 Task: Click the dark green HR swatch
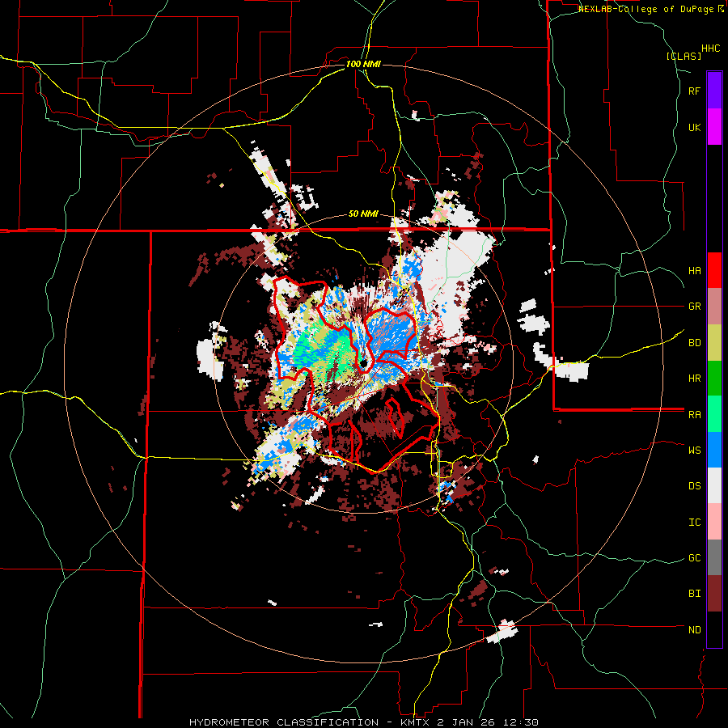coord(714,379)
